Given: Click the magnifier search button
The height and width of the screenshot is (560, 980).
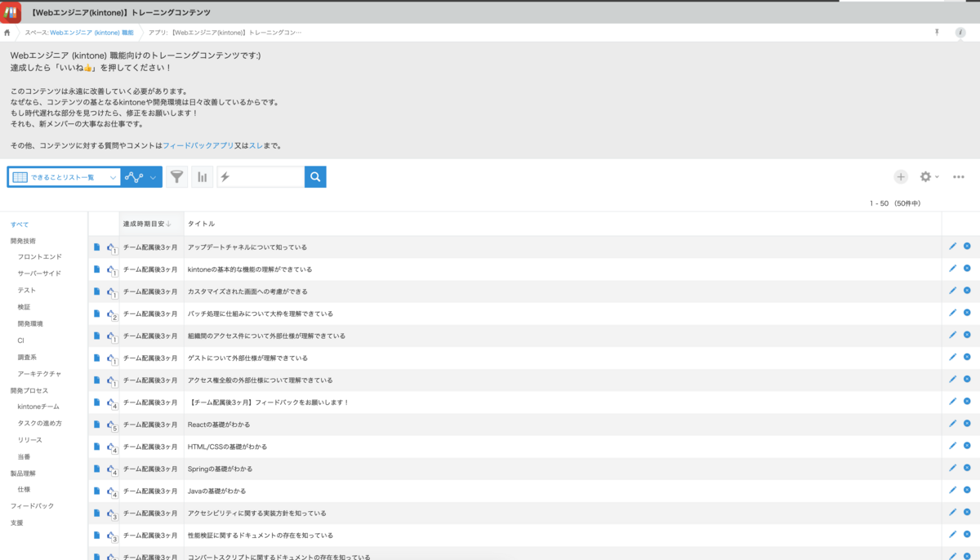Looking at the screenshot, I should 315,177.
